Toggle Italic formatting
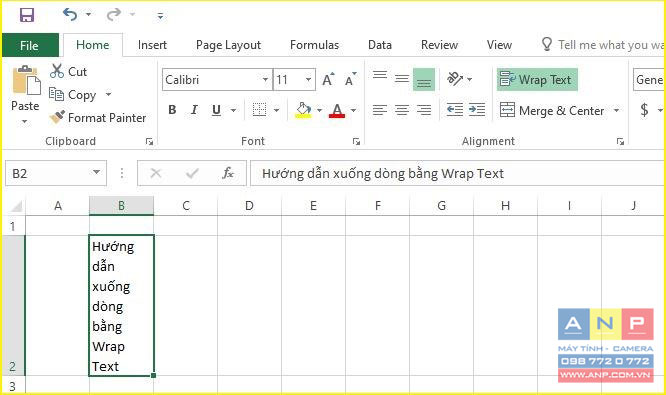 194,110
